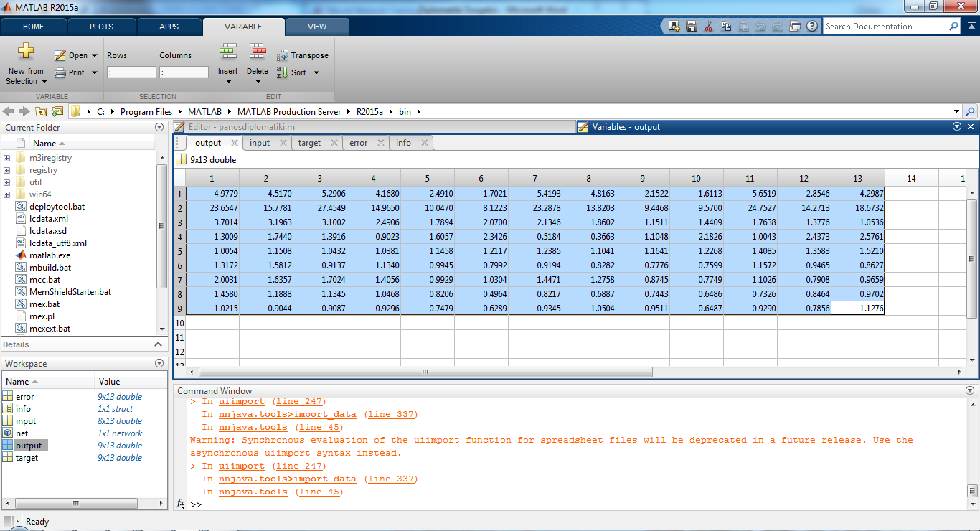Switch to the APPS ribbon tab

169,27
